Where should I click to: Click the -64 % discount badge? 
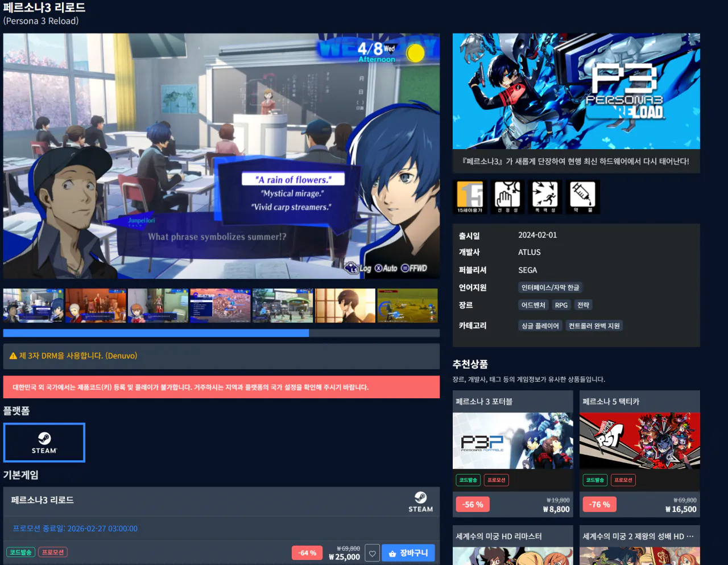point(308,553)
